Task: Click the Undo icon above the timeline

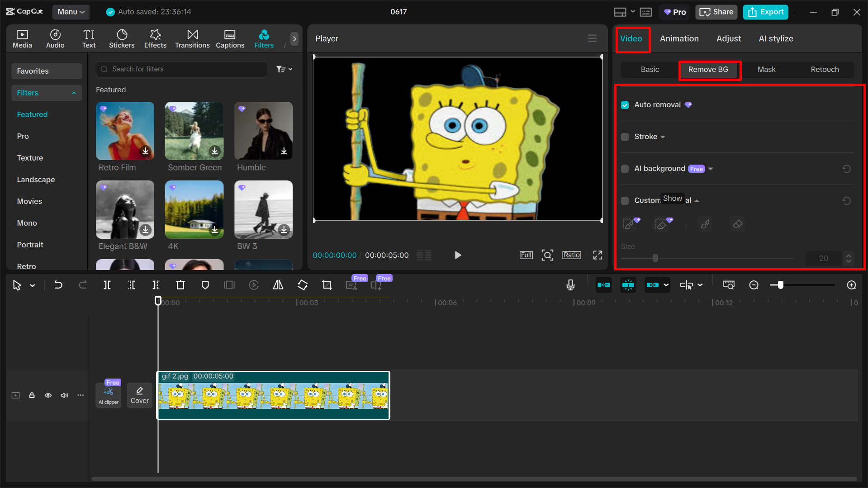Action: 58,285
